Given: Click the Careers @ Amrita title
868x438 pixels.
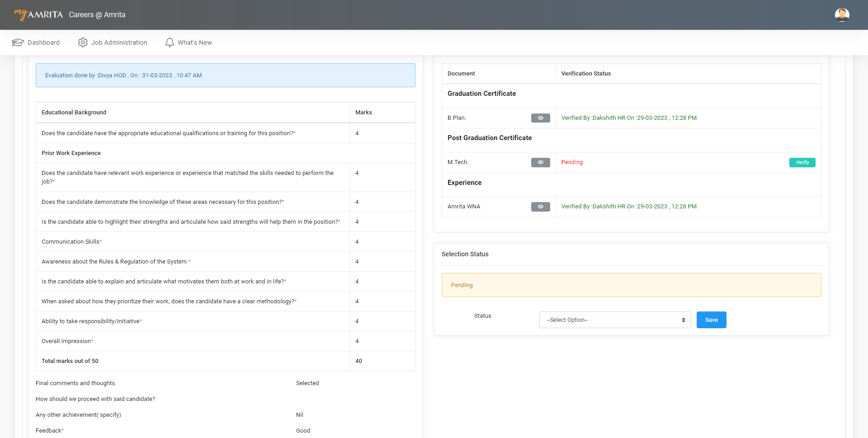Looking at the screenshot, I should point(97,14).
